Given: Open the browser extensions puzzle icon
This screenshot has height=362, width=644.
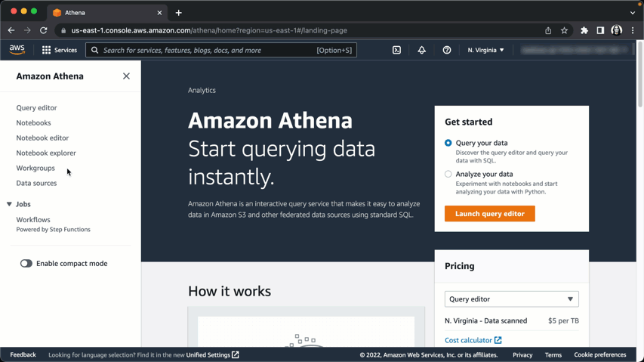Looking at the screenshot, I should pos(584,30).
